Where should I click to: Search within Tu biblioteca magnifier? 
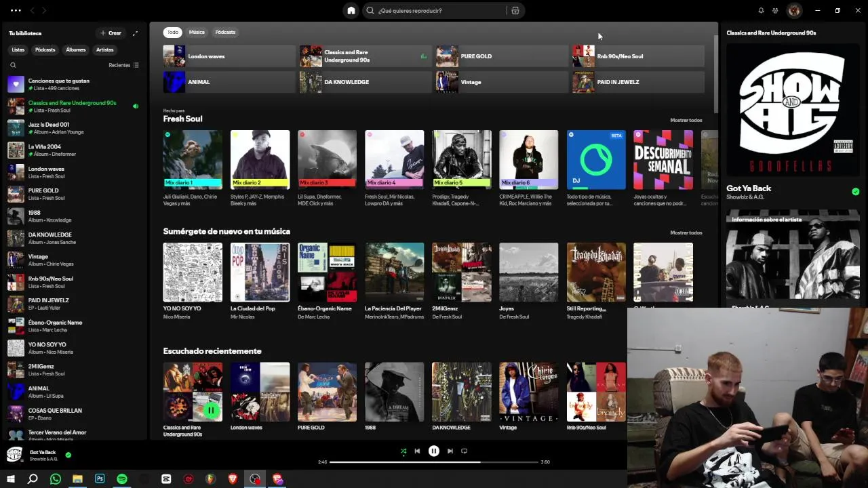[13, 65]
